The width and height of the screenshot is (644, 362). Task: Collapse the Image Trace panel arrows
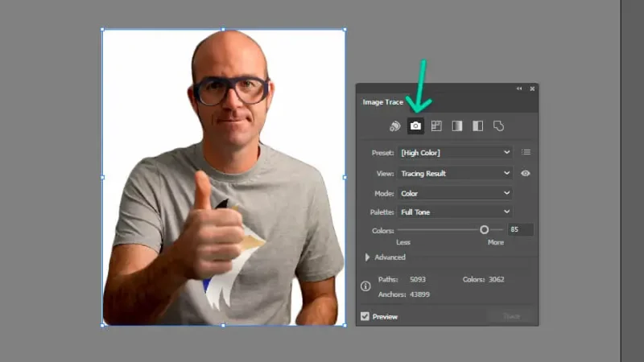[519, 88]
